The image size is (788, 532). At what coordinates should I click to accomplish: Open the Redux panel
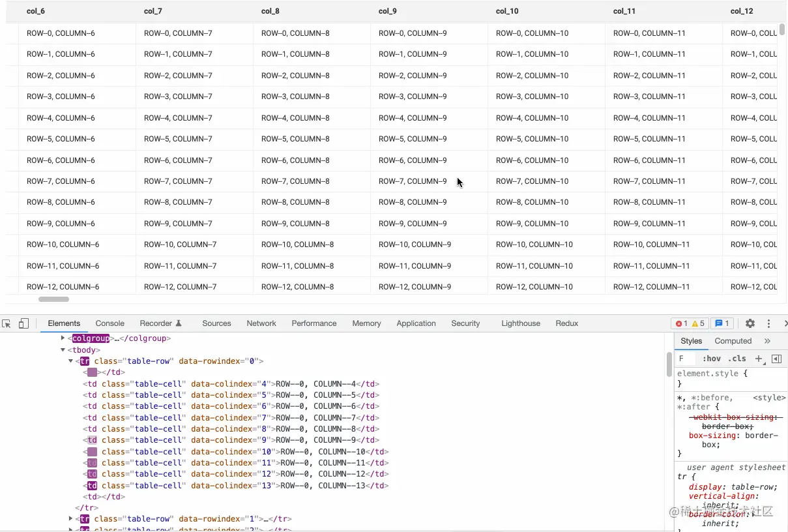[x=566, y=323]
